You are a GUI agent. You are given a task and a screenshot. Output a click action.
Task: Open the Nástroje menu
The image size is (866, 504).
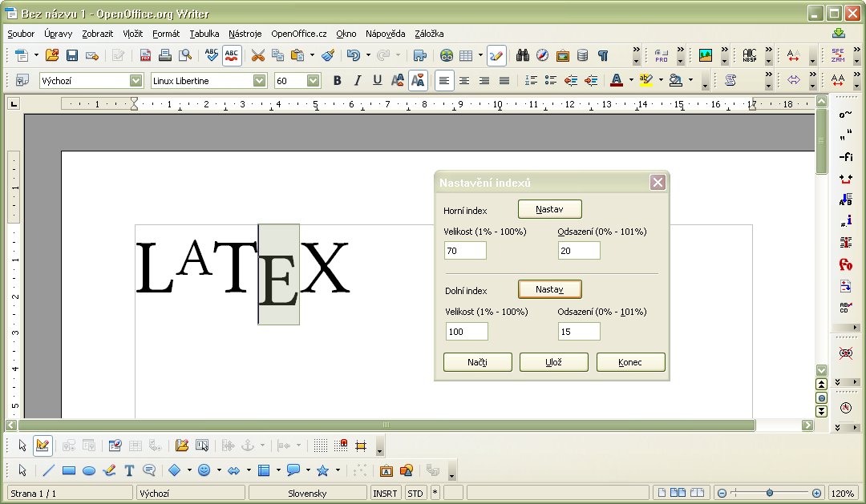point(245,34)
